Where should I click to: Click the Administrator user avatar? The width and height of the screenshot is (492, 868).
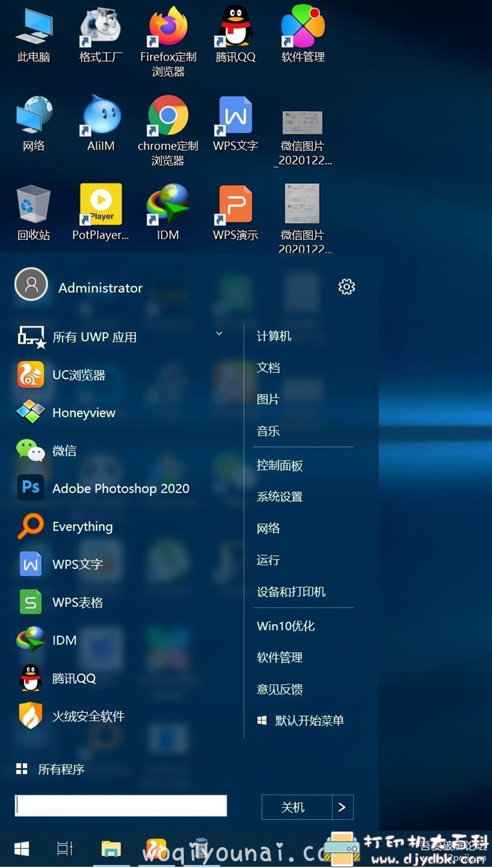point(31,284)
